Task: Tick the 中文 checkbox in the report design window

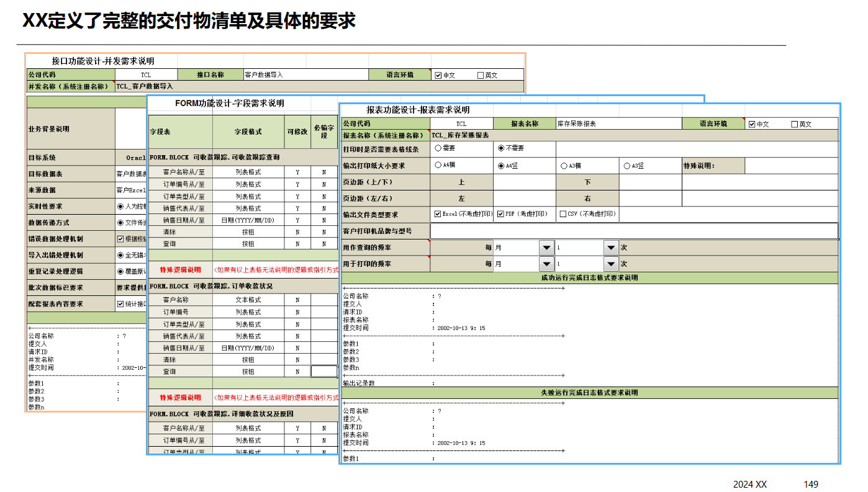Action: tap(752, 124)
